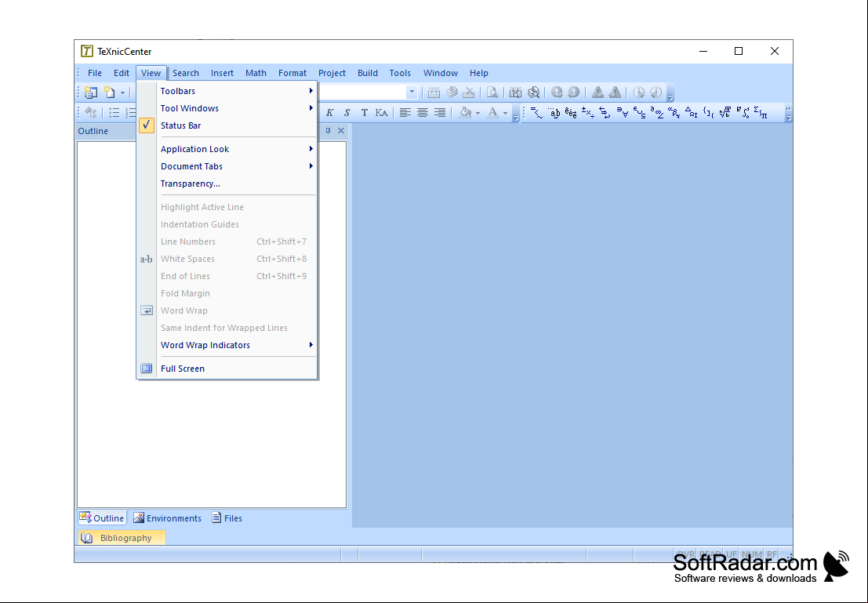Open the build profile combo box arrow
Image resolution: width=868 pixels, height=603 pixels.
click(x=412, y=92)
